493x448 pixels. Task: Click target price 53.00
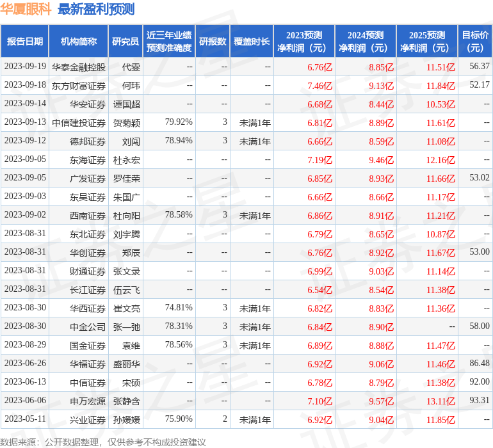click(480, 252)
